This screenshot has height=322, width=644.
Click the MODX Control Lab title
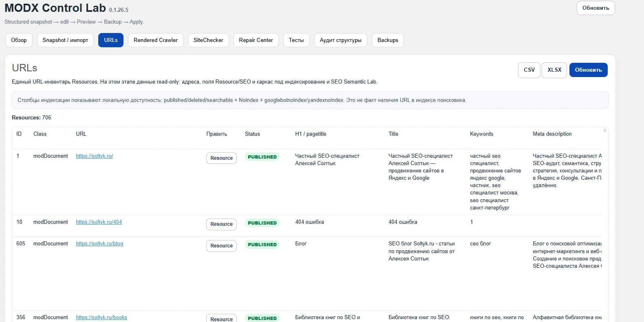point(55,8)
